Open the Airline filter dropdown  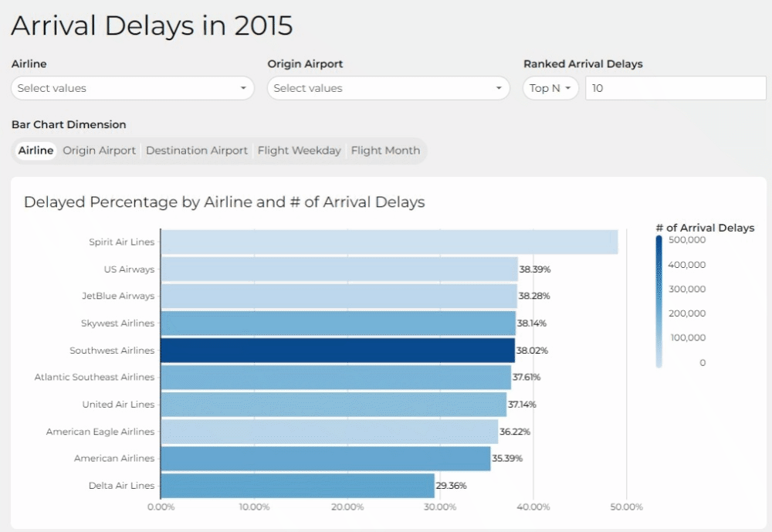click(x=132, y=88)
